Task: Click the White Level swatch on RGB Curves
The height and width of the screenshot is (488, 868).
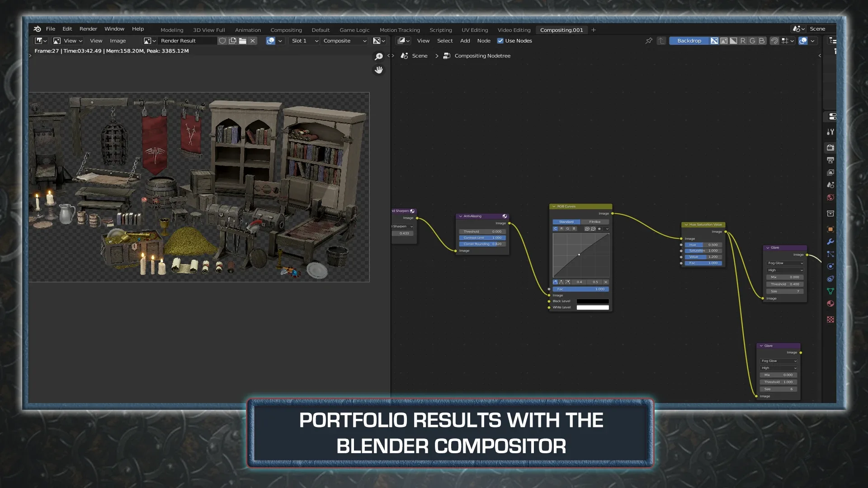Action: tap(593, 307)
